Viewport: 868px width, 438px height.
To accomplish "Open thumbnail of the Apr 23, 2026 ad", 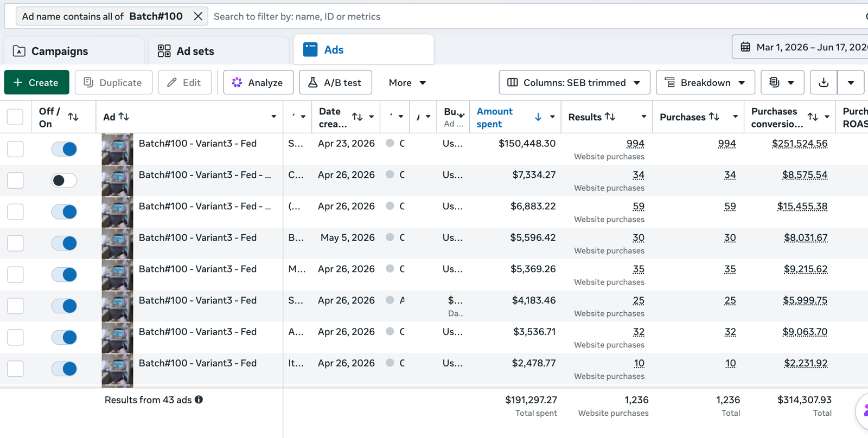I will [x=117, y=149].
